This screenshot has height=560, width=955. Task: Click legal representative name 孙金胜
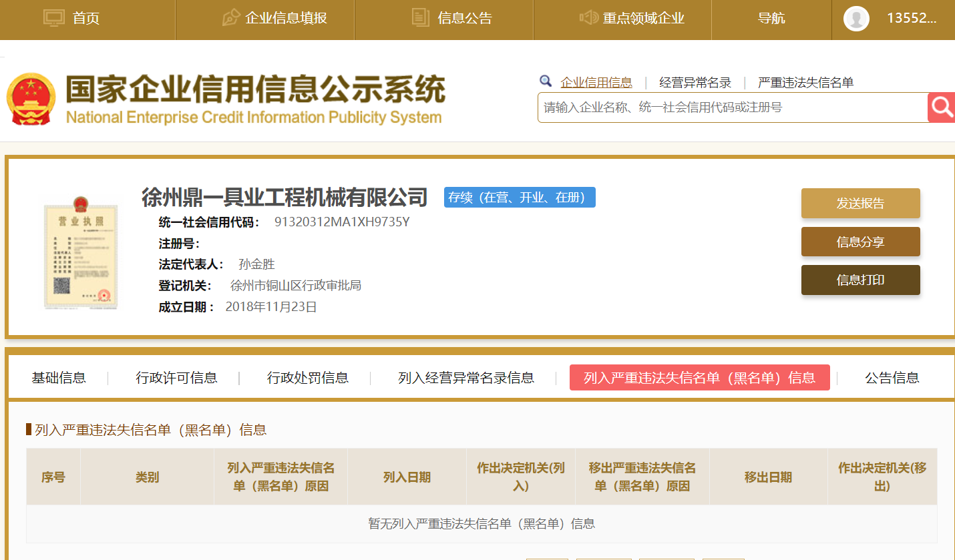point(256,264)
